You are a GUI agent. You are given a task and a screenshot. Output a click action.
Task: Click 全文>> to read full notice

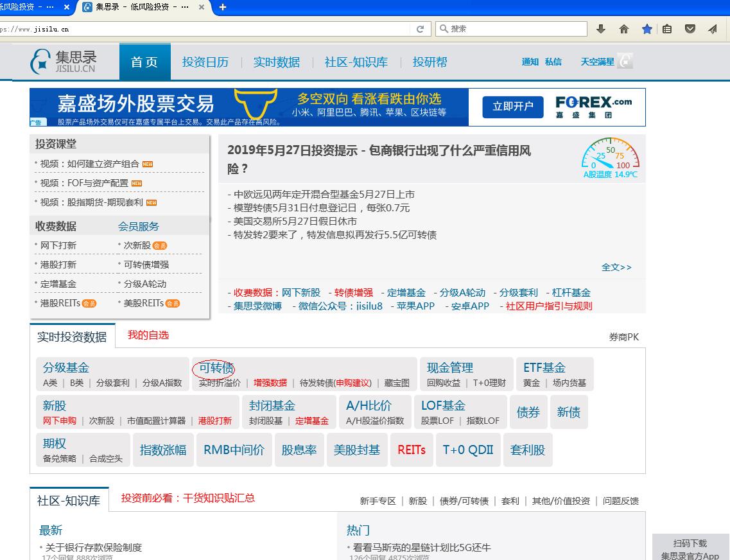[x=616, y=267]
